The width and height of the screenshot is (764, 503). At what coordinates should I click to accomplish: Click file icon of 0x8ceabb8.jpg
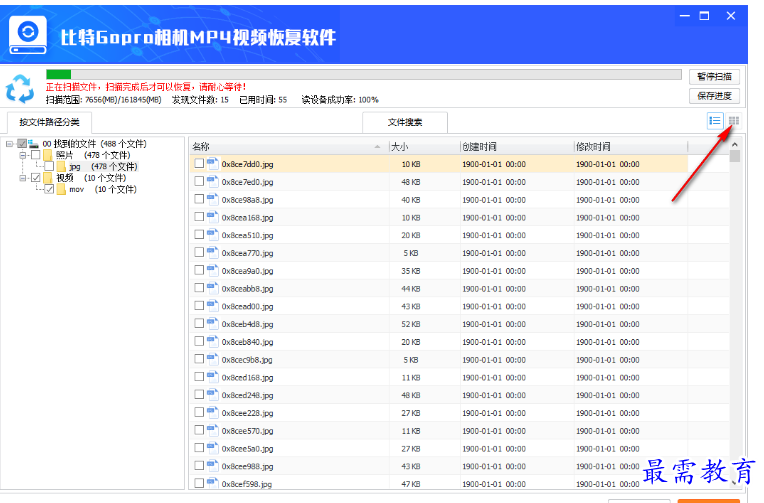tap(212, 288)
